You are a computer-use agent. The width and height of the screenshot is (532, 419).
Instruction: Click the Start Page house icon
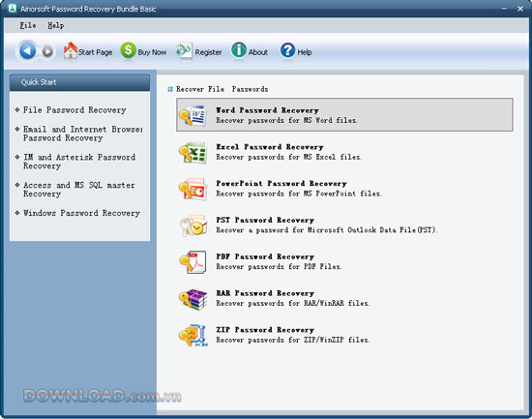pyautogui.click(x=71, y=50)
